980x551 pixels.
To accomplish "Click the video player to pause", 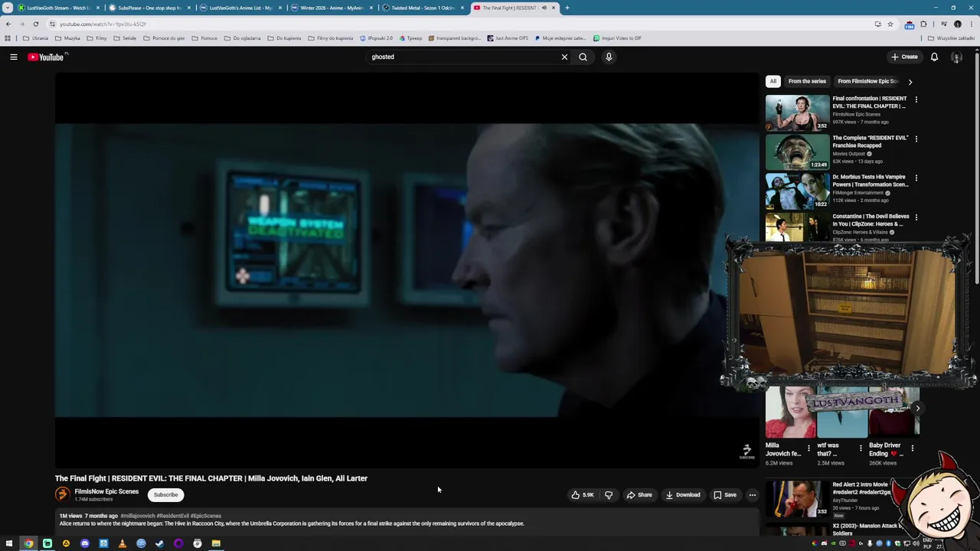I will 407,270.
